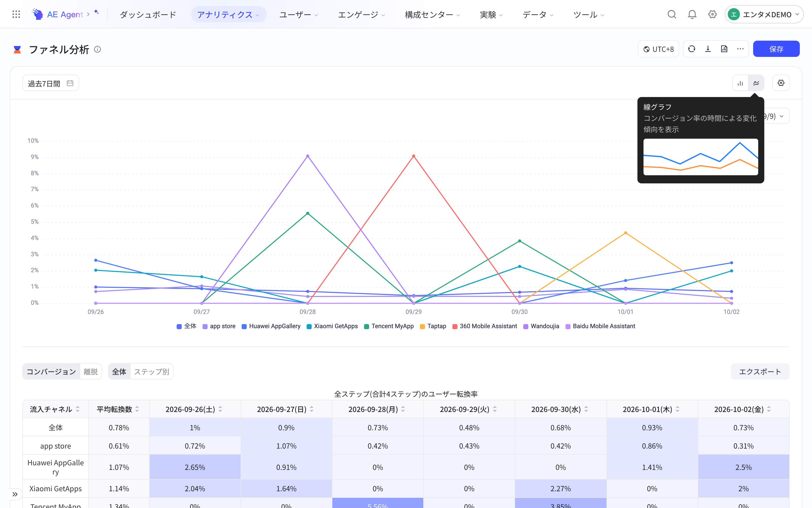Open the chart settings gear icon
The width and height of the screenshot is (812, 508).
coord(781,83)
